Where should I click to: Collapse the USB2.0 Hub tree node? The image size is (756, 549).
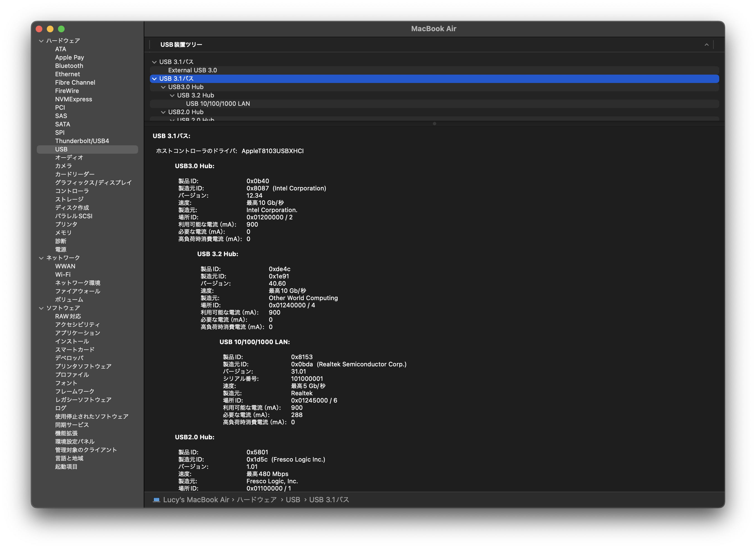(x=163, y=112)
